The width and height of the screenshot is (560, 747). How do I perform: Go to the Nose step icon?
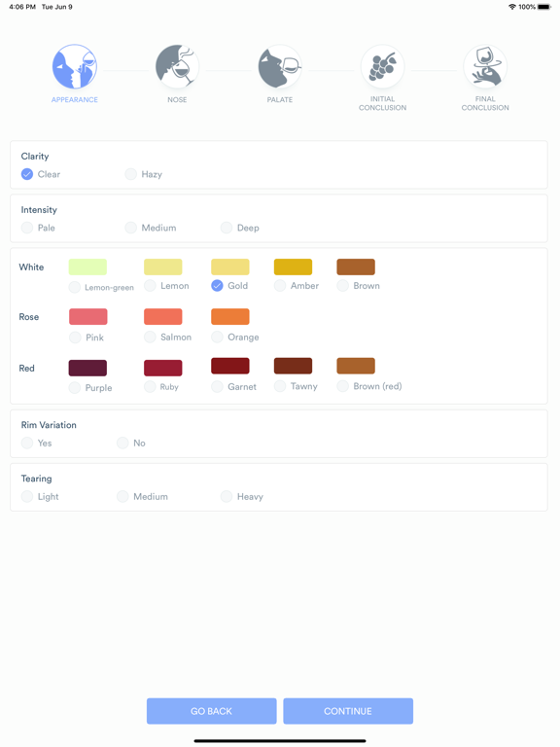pyautogui.click(x=177, y=67)
